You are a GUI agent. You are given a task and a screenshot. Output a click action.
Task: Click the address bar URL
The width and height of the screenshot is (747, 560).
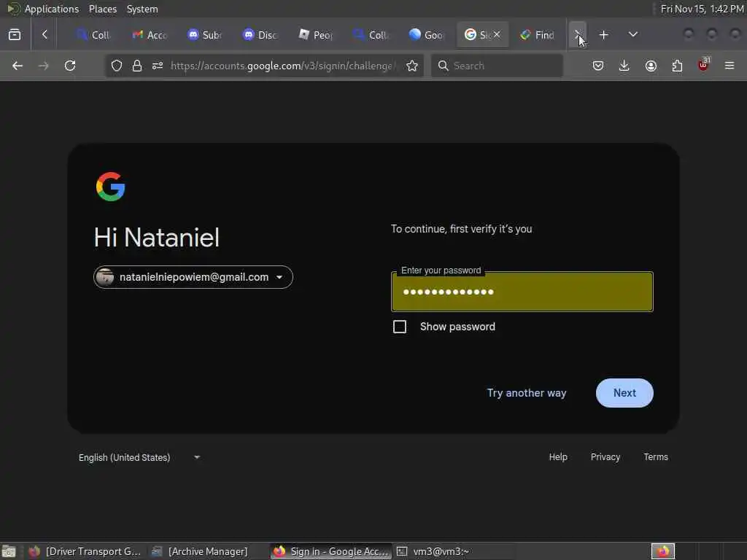click(x=284, y=66)
